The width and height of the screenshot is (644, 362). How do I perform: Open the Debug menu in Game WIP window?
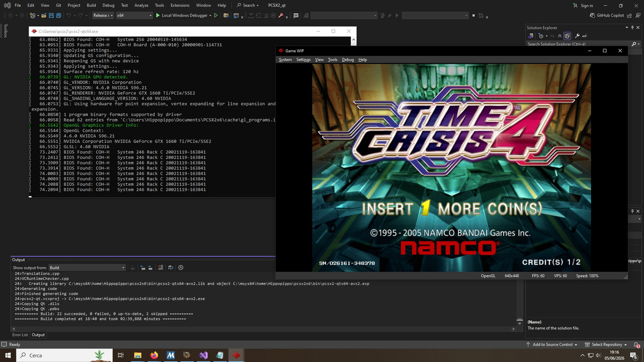348,59
